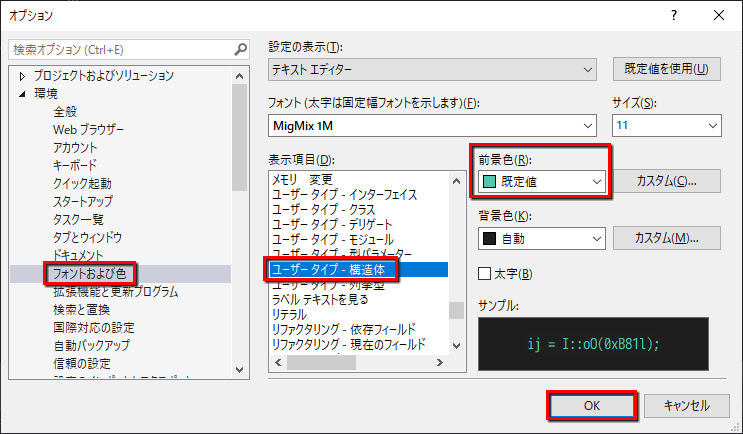Close the オプション dialog

719,15
